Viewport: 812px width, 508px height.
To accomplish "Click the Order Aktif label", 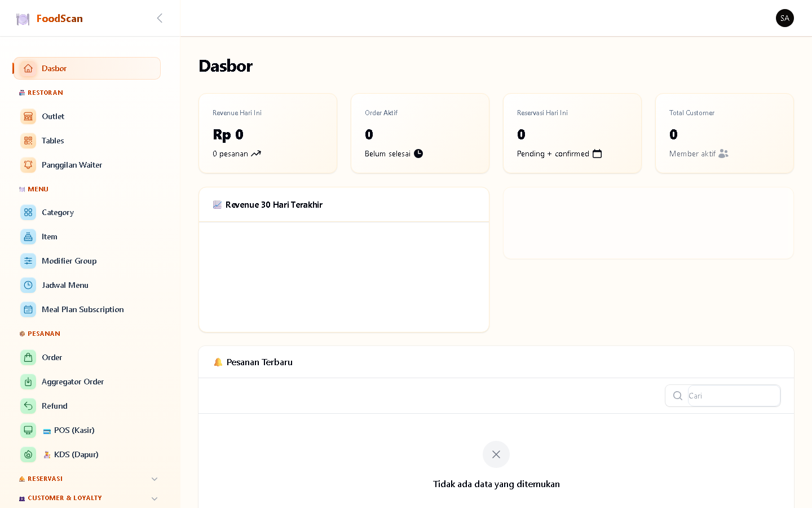I will coord(381,113).
